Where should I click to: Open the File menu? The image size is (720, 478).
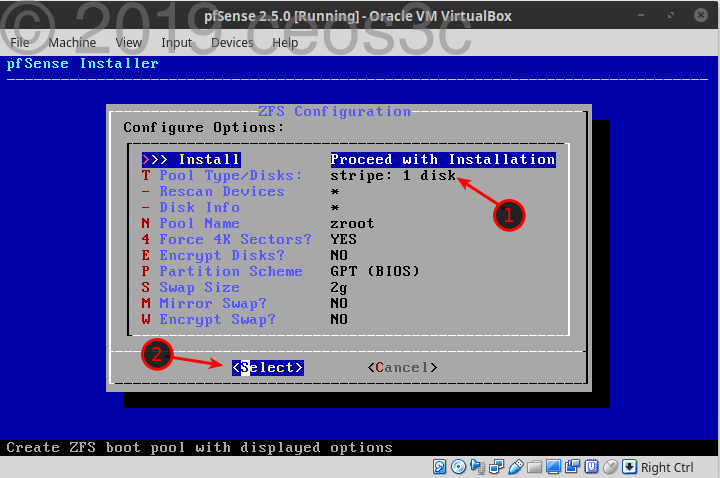(20, 43)
